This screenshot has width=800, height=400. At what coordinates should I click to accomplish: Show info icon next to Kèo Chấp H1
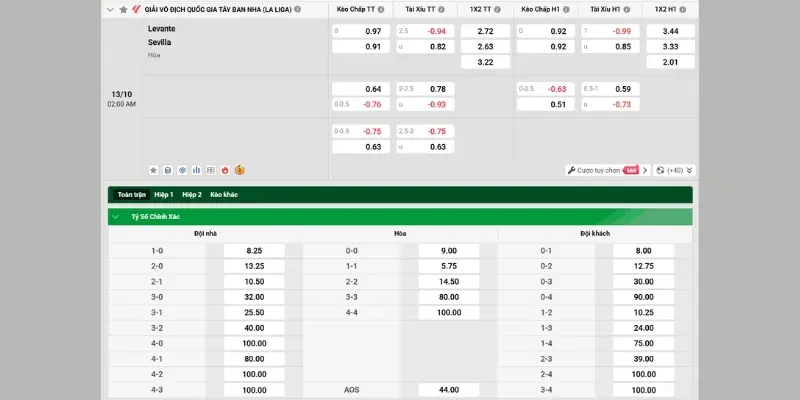pos(566,9)
